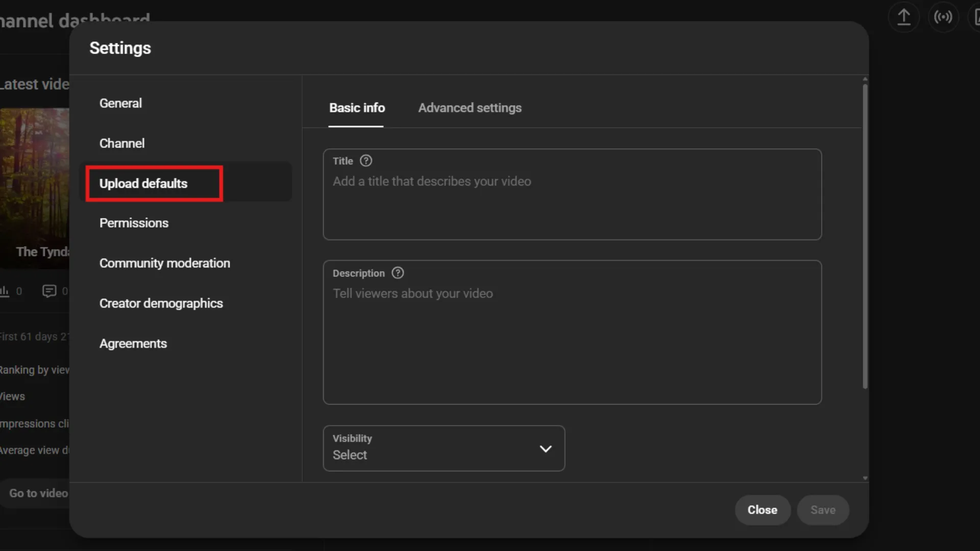Close the Settings dialog

[x=762, y=510]
